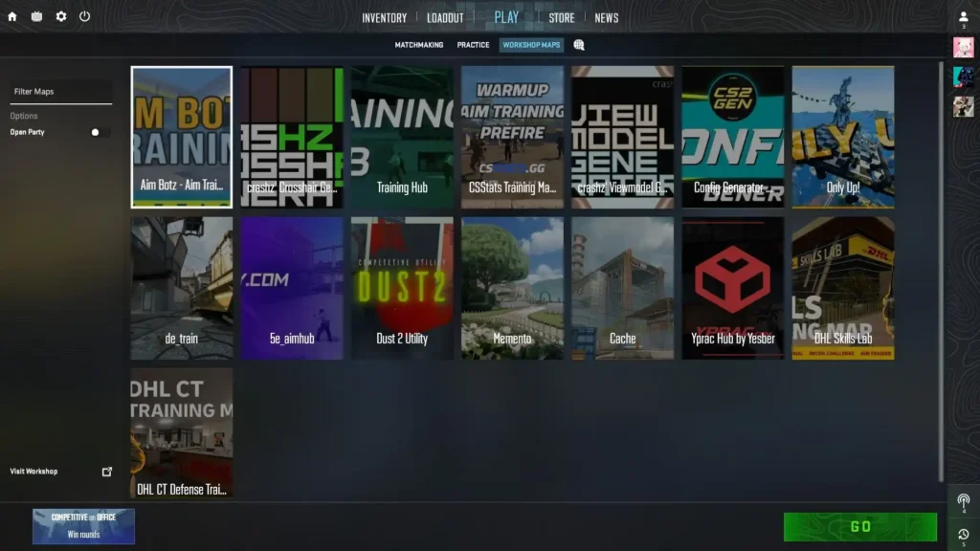Screen dimensions: 980x551
Task: Select the Dust 2 Utility map
Action: point(402,288)
